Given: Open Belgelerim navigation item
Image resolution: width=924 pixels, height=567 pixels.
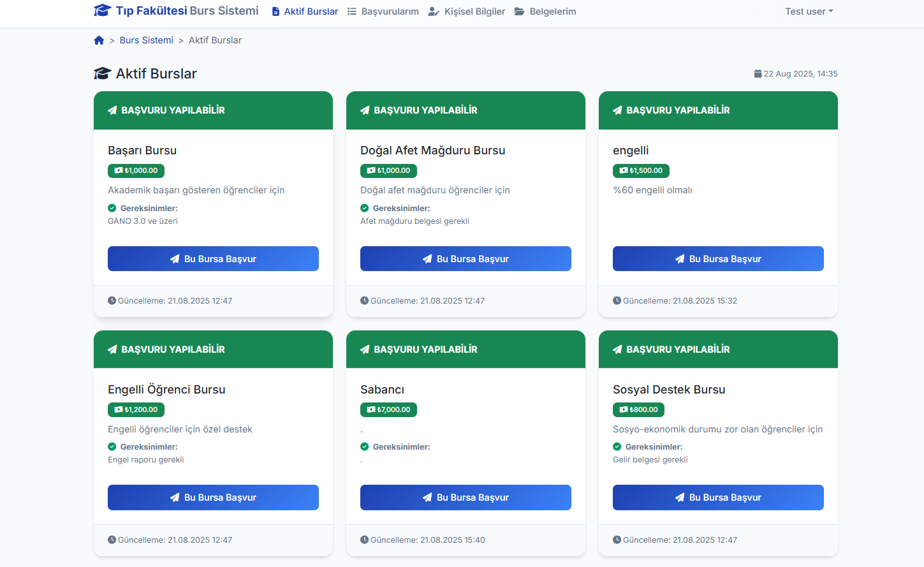Looking at the screenshot, I should click(x=545, y=11).
